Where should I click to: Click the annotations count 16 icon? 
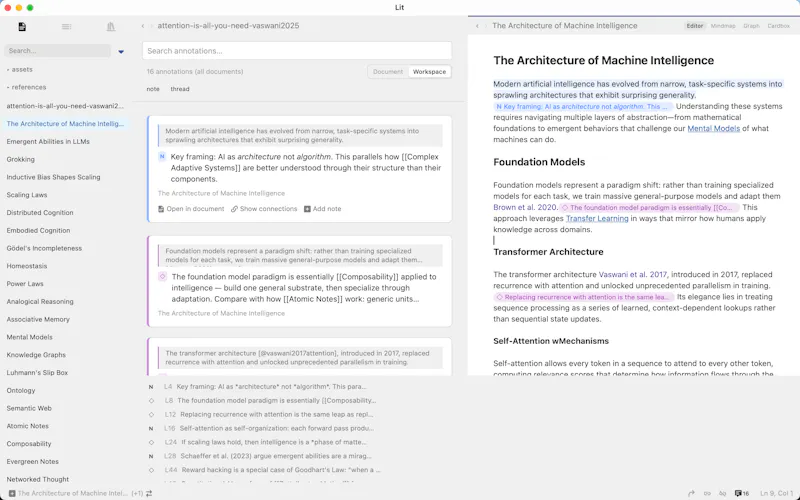742,493
